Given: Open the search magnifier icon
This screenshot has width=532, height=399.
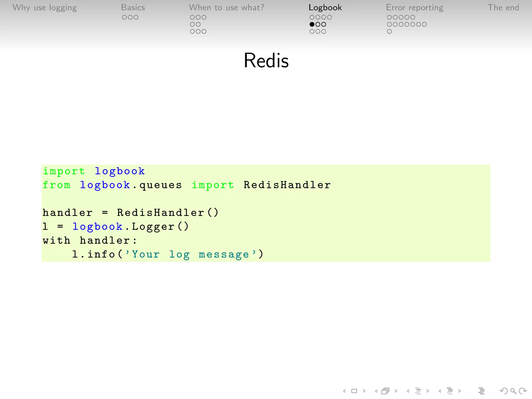Looking at the screenshot, I should tap(513, 391).
